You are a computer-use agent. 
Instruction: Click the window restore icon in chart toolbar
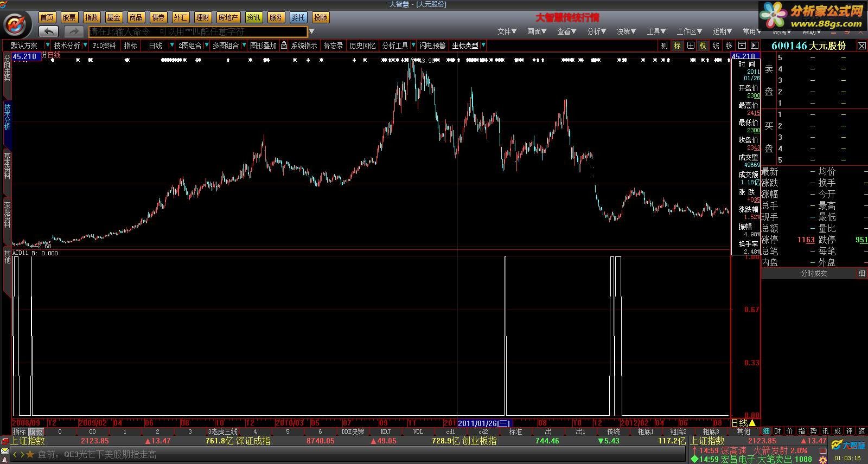point(742,46)
